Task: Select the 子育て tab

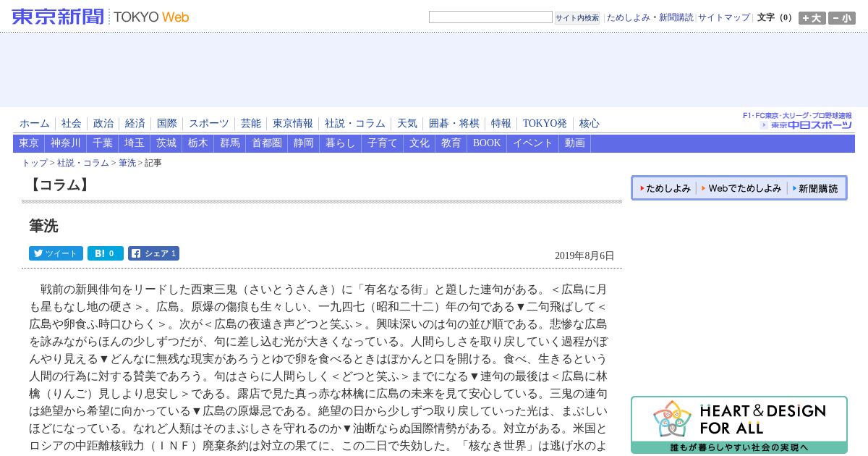Action: 383,143
